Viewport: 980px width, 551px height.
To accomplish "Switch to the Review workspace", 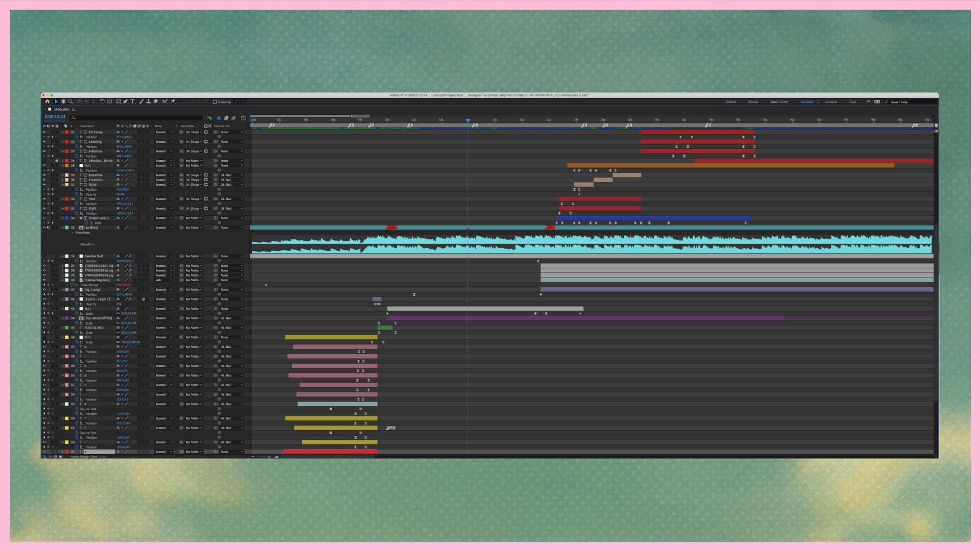I will [x=753, y=102].
